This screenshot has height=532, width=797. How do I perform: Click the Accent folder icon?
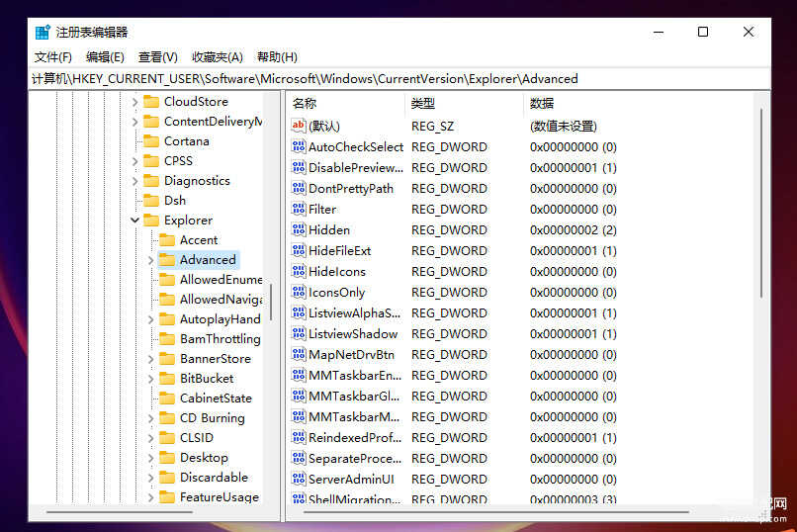(167, 240)
